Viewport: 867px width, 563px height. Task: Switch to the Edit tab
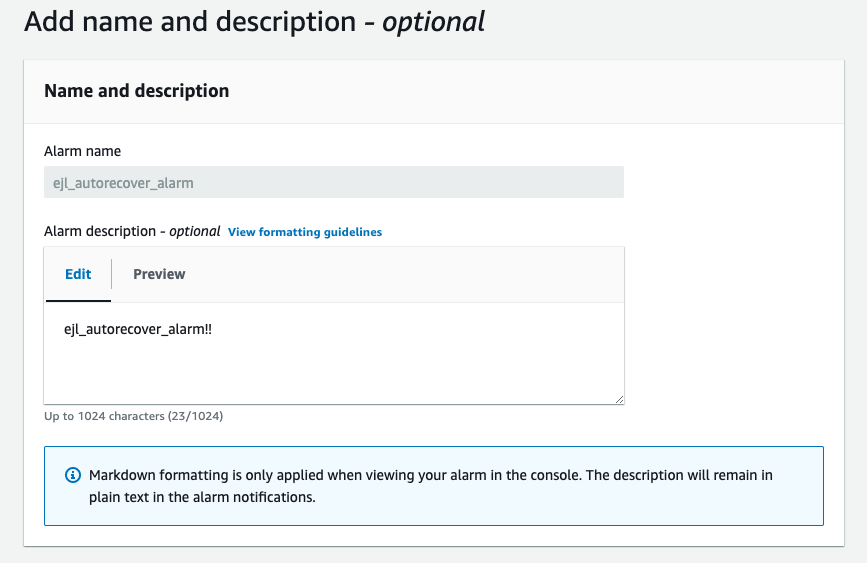[78, 274]
